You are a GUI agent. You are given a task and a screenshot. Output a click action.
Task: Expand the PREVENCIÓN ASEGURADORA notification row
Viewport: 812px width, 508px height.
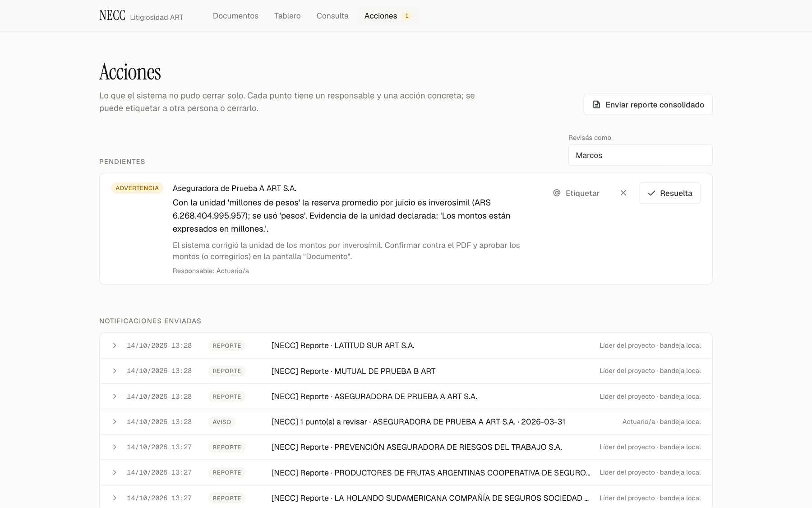(406, 447)
